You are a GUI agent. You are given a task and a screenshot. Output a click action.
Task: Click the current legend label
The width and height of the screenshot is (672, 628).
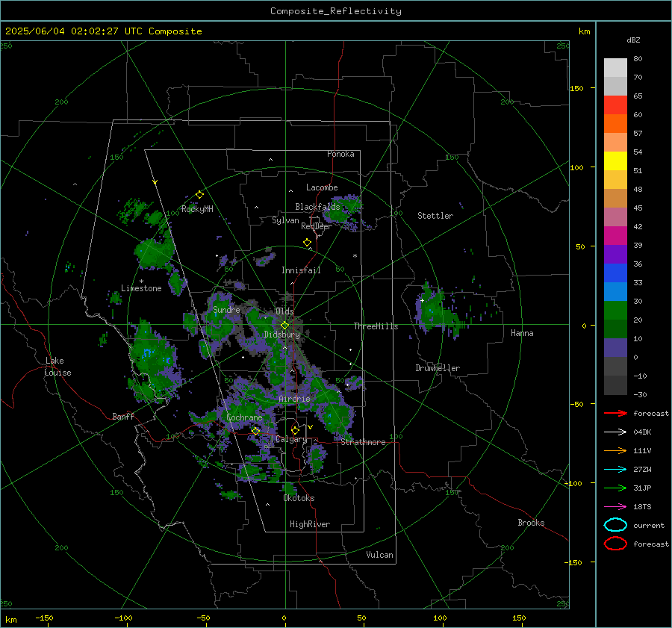649,525
